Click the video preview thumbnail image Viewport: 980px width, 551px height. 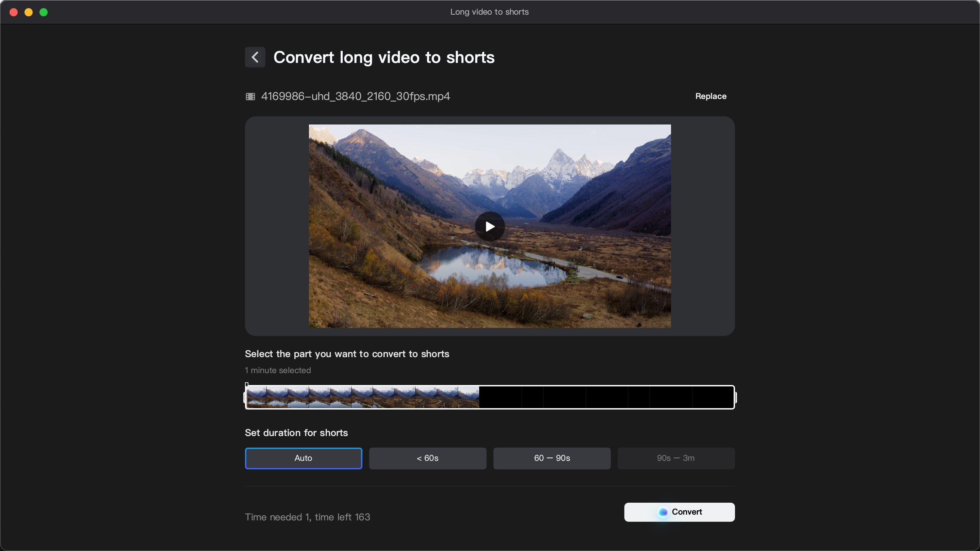click(x=489, y=226)
